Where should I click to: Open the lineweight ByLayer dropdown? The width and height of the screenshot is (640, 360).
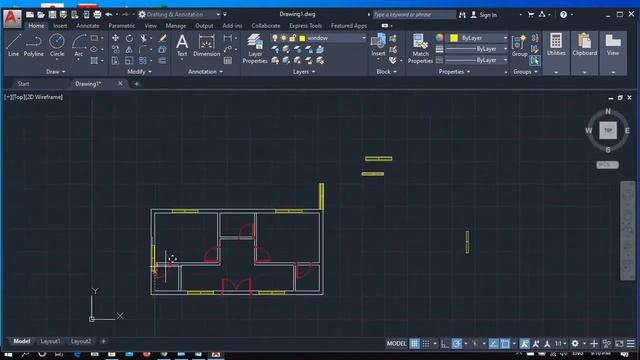tap(476, 49)
